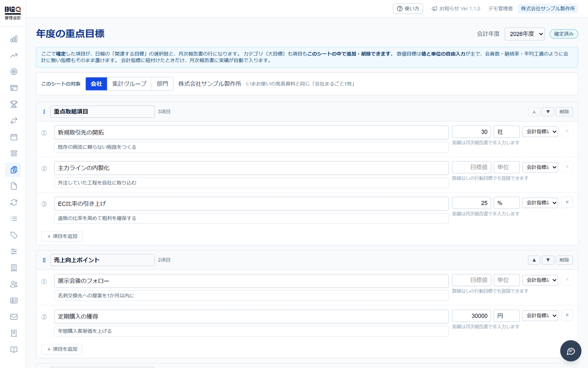Click the ID card sidebar icon
This screenshot has height=368, width=588.
pyautogui.click(x=14, y=301)
